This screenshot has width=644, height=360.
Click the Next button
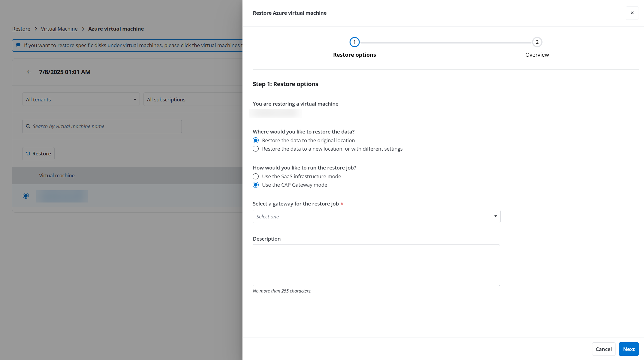(628, 349)
